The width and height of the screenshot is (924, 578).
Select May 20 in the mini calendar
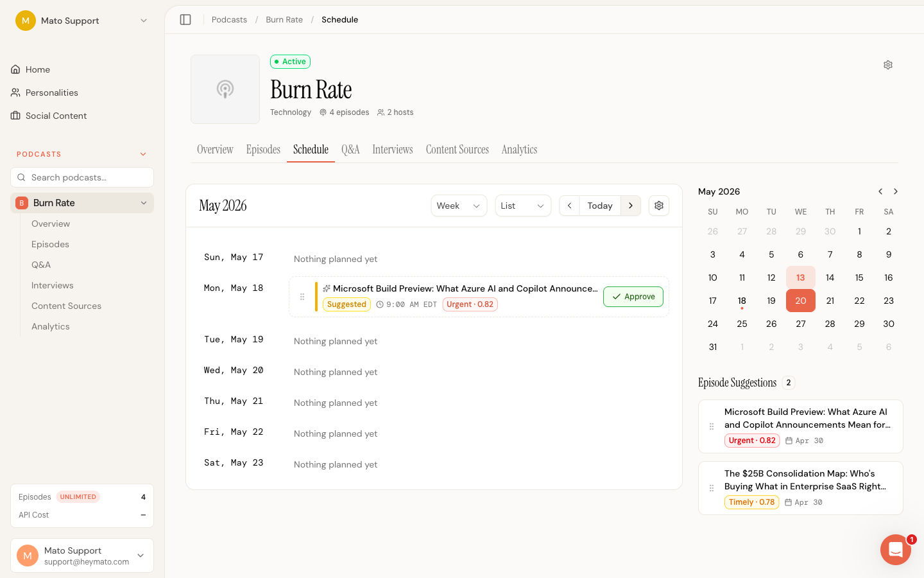pyautogui.click(x=801, y=301)
